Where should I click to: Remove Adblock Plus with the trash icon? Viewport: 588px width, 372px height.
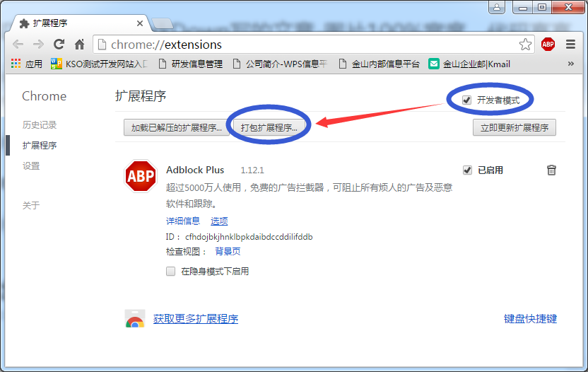click(551, 170)
